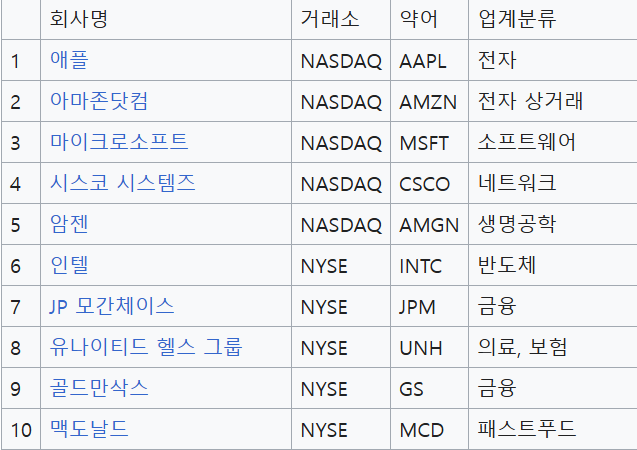Open the 인텔 link

click(69, 265)
